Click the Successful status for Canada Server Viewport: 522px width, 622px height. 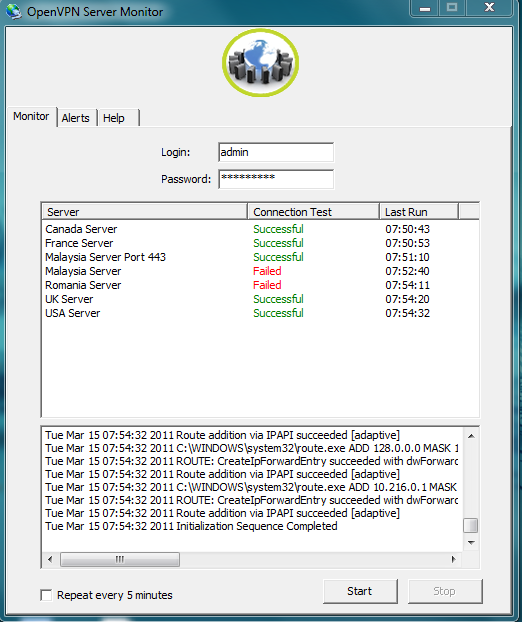click(278, 229)
